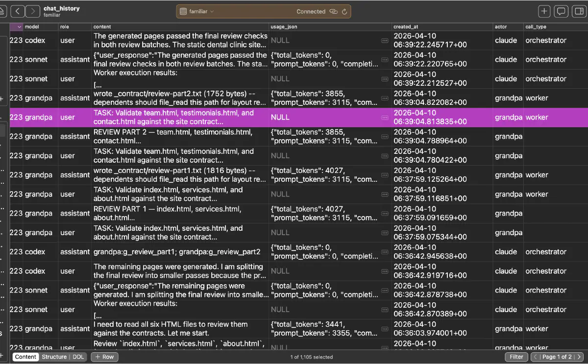588x364 pixels.
Task: Add a new row with + Row
Action: pyautogui.click(x=104, y=357)
